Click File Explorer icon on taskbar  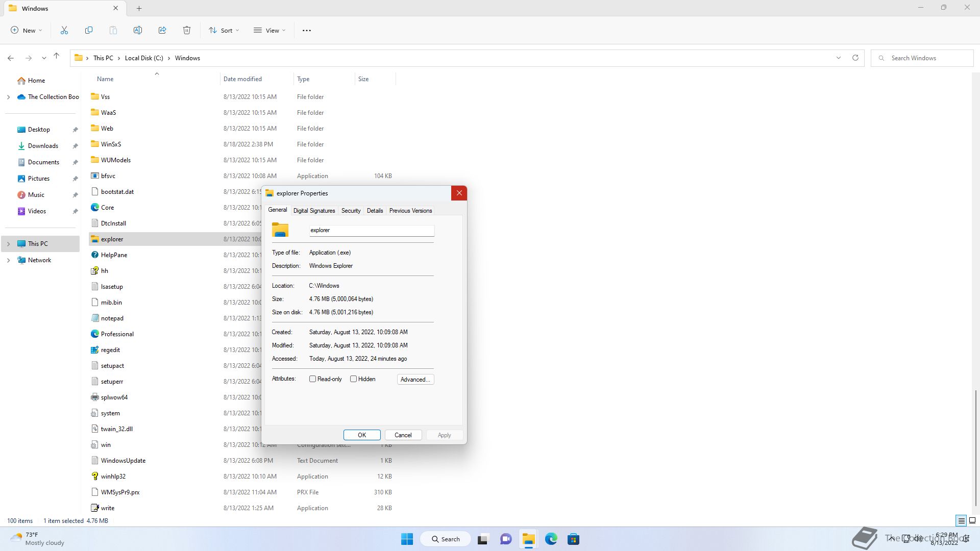click(528, 539)
